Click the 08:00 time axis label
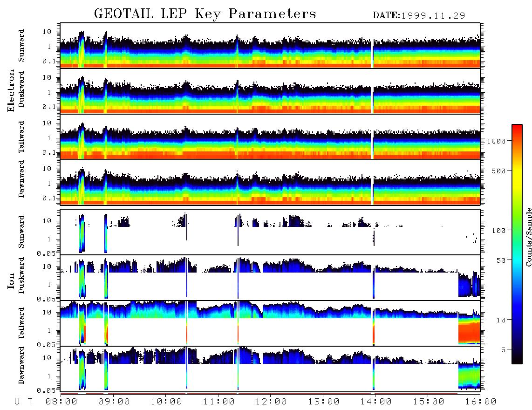 pos(61,402)
